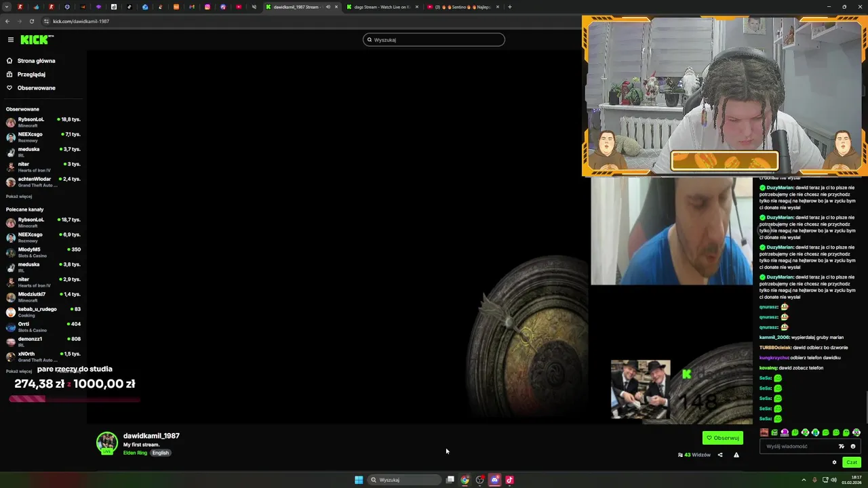Open the Windows Start menu
The image size is (868, 488).
tap(359, 480)
